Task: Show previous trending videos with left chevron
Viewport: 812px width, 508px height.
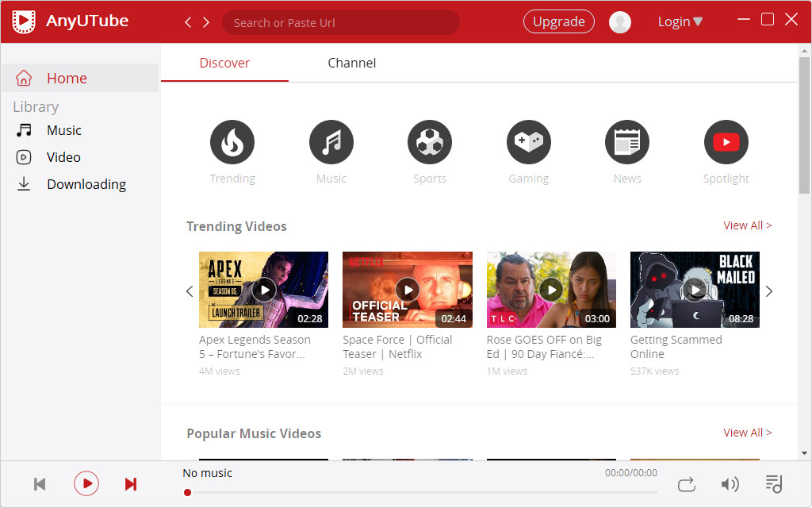Action: (190, 291)
